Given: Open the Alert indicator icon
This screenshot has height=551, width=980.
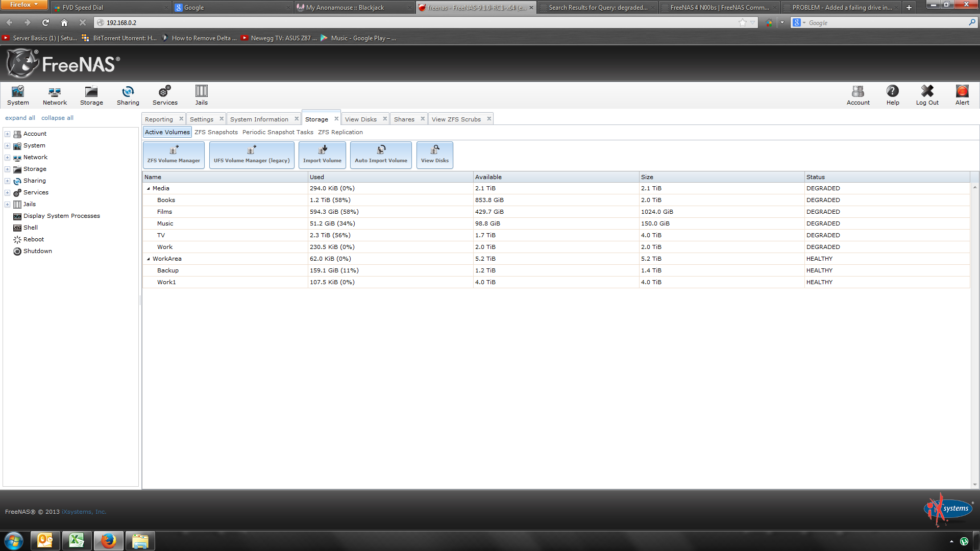Looking at the screenshot, I should [962, 92].
